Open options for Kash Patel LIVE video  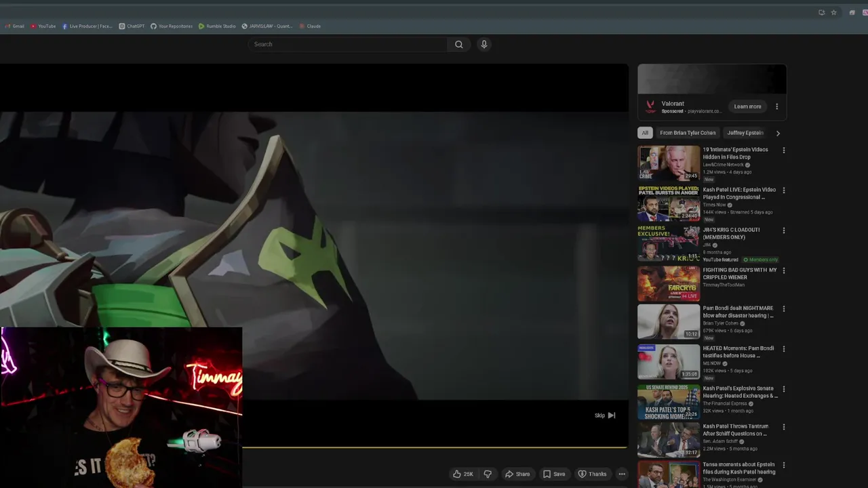pos(784,190)
